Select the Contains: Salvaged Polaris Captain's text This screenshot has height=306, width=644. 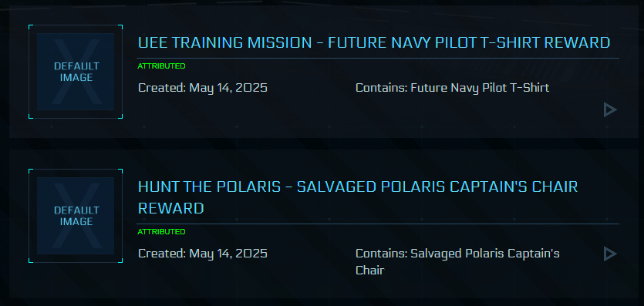tap(457, 254)
